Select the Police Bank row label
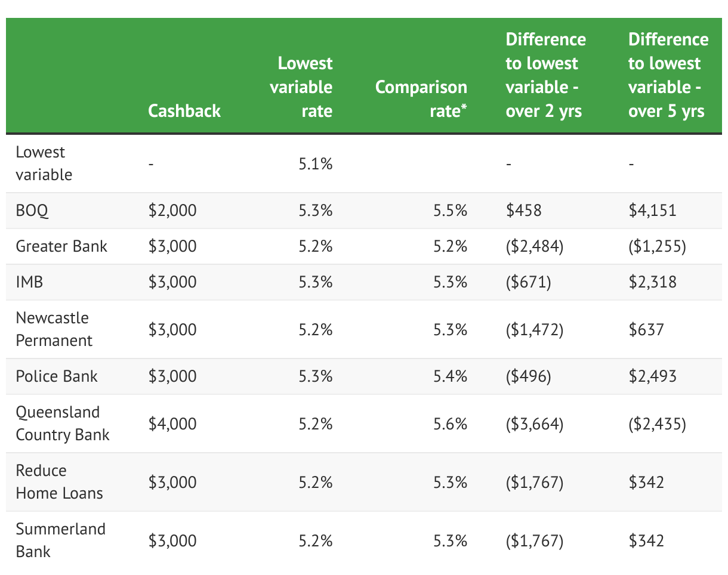The width and height of the screenshot is (728, 575). 57,376
